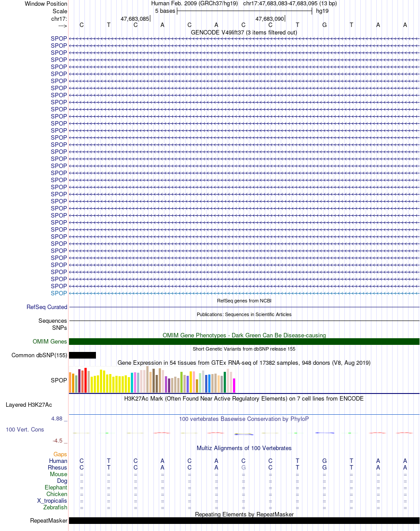Image resolution: width=420 pixels, height=531 pixels.
Task: Click the dark green bar in the GTEx chart
Action: (225, 382)
